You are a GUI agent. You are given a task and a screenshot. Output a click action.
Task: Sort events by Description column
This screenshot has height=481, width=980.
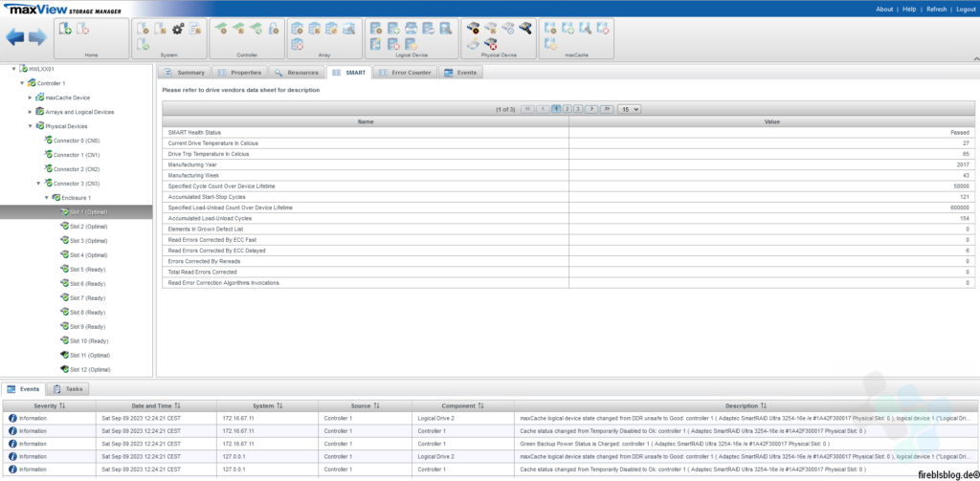(746, 406)
